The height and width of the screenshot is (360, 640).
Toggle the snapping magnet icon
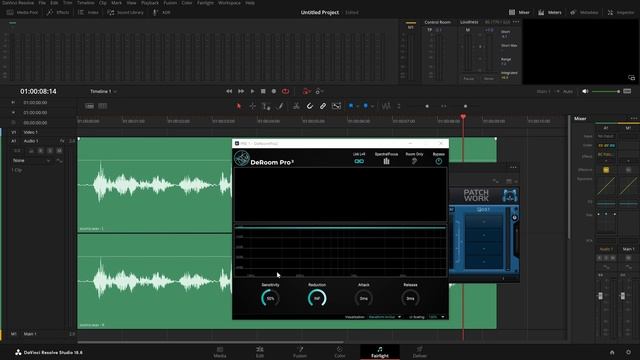point(310,106)
